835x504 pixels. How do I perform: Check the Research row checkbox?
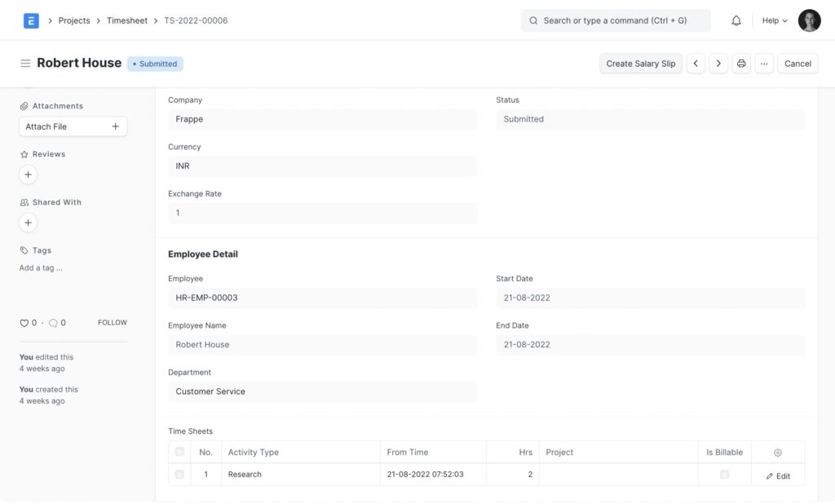point(179,475)
